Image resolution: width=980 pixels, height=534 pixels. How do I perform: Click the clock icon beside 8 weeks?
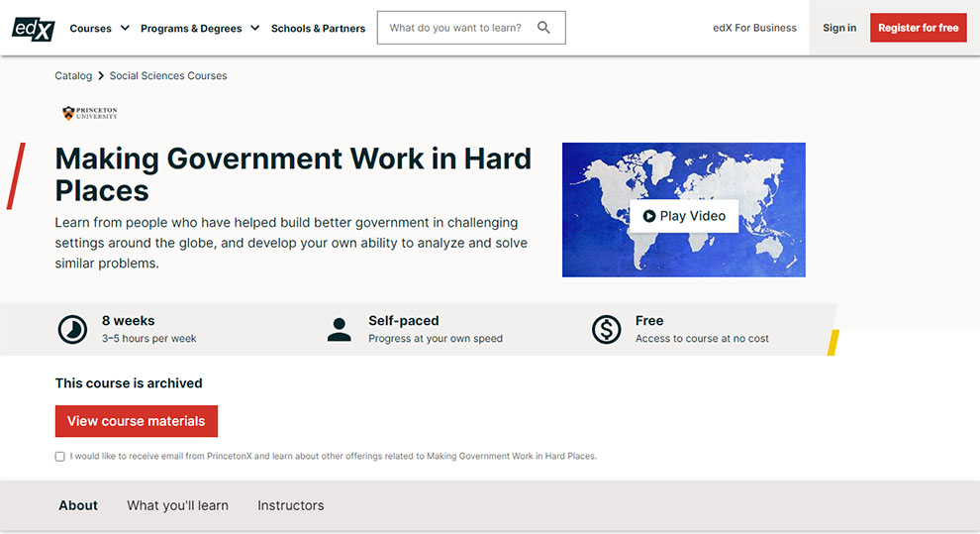click(x=72, y=330)
